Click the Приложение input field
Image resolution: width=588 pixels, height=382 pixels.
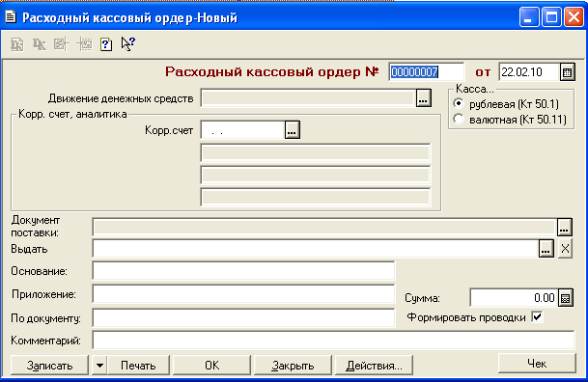tap(243, 294)
